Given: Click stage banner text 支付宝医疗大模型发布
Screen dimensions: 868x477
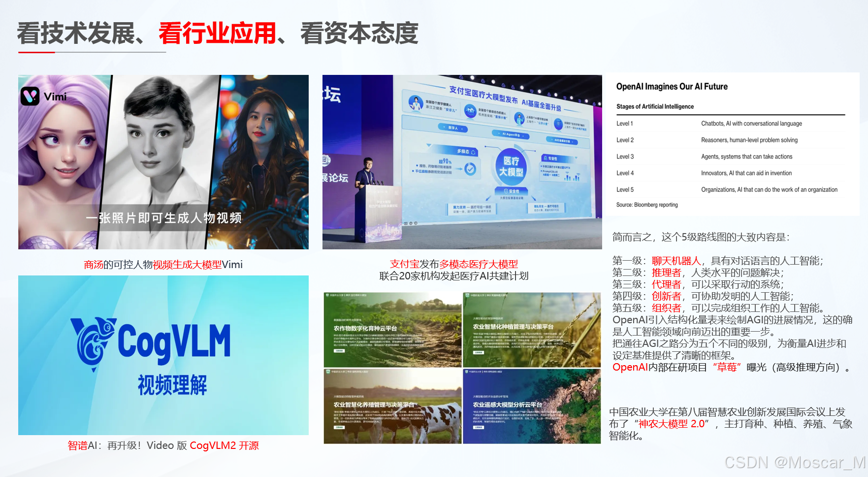Looking at the screenshot, I should 483,94.
